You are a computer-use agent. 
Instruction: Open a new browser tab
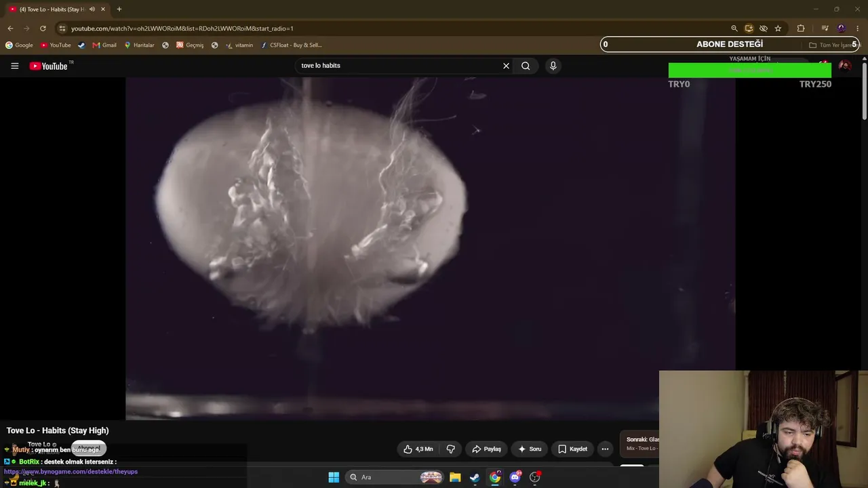(119, 9)
